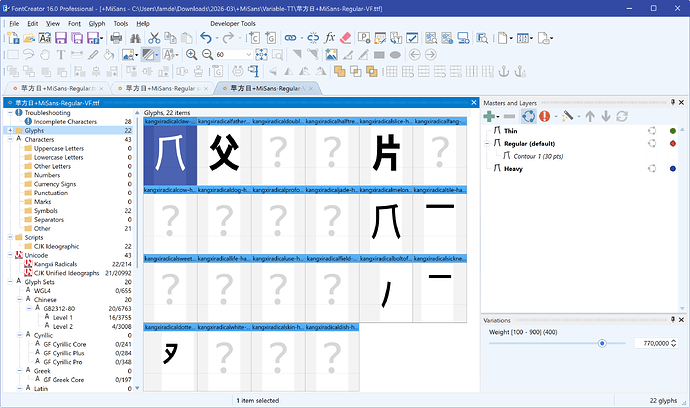This screenshot has width=690, height=408.
Task: Click the orange Union overlapping squares icon
Action: point(339,71)
